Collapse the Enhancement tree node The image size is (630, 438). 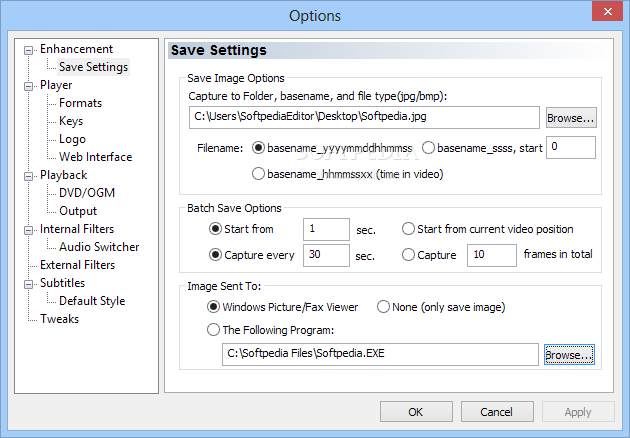(28, 51)
